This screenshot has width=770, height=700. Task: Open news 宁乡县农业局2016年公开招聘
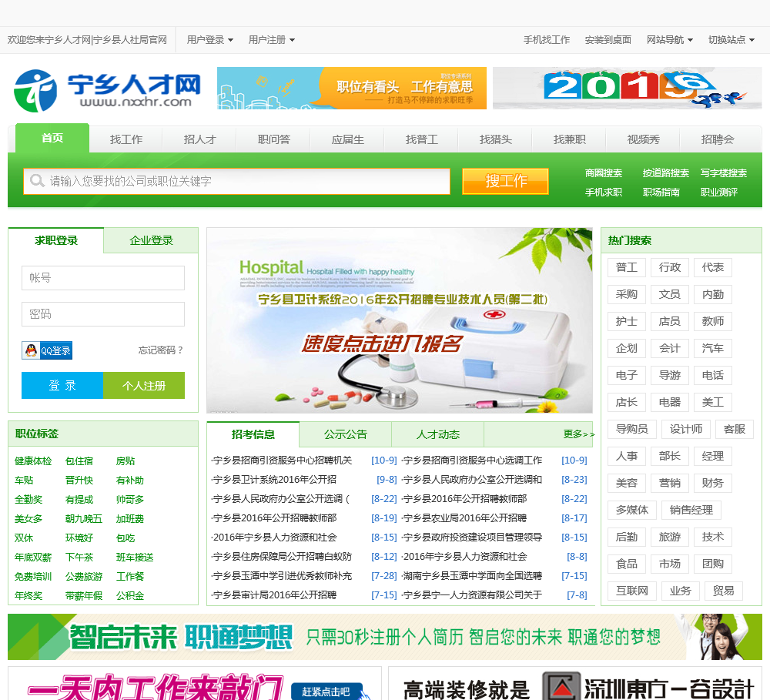pos(464,517)
